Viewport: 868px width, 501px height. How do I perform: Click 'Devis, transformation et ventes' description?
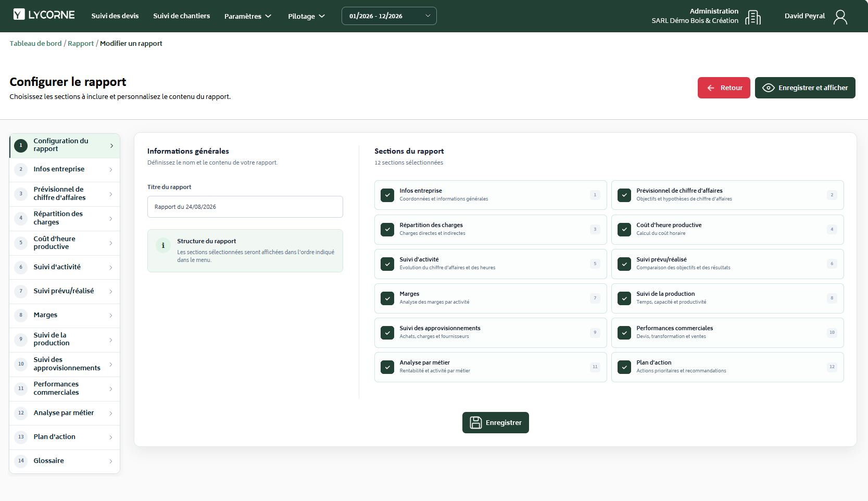[x=671, y=336]
